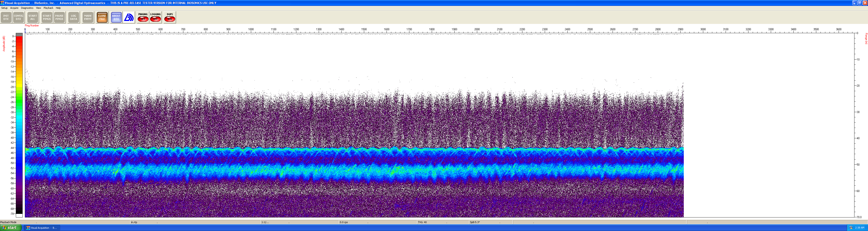Click the Visual Acquisition taskbar button

42,228
